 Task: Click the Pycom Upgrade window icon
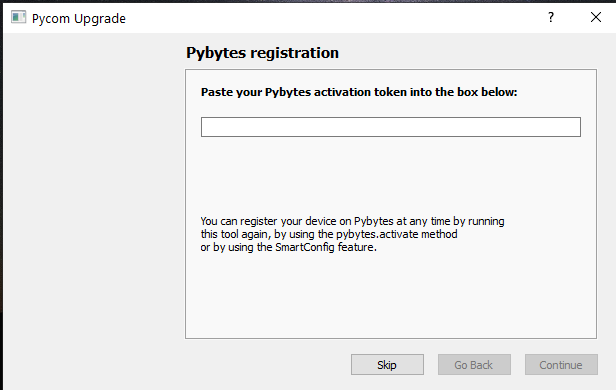[x=18, y=18]
